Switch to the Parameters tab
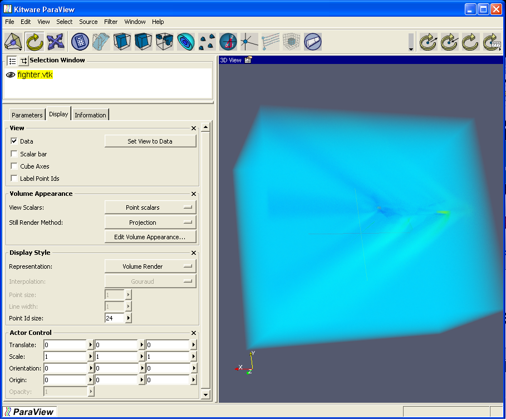506x420 pixels. (27, 115)
